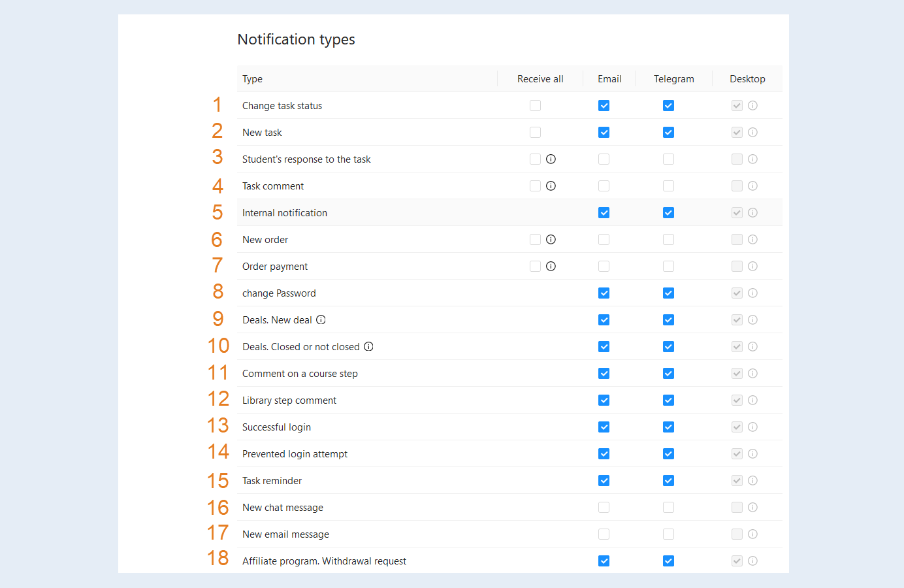
Task: Uncheck Telegram for Prevented login attempt
Action: tap(668, 453)
